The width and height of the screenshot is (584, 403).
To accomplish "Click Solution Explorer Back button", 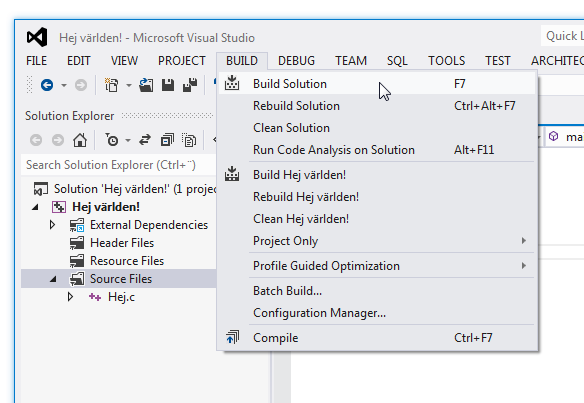I will (36, 140).
